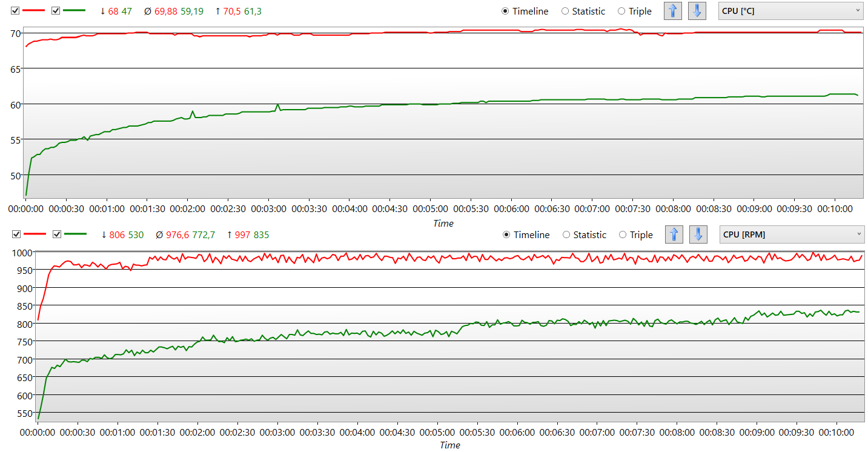Screen dimensions: 868x452
Task: Click the 00:05:00 time label under the temperature chart
Action: click(x=431, y=208)
